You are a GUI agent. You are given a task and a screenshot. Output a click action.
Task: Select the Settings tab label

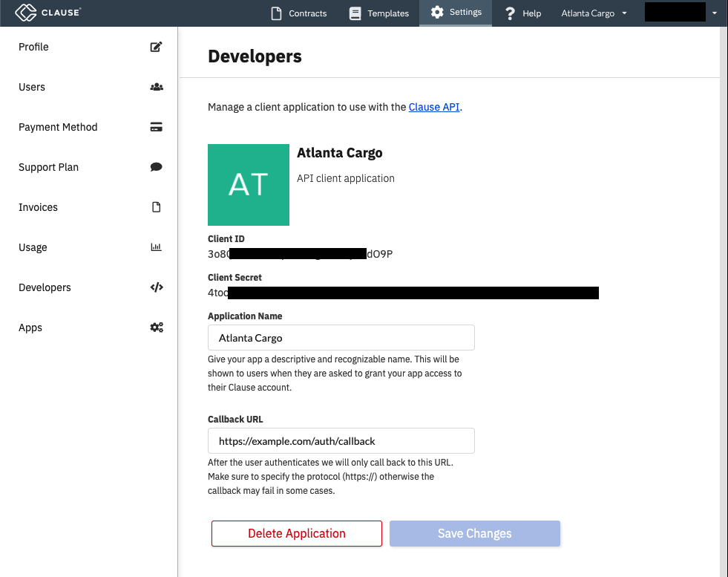pyautogui.click(x=465, y=12)
